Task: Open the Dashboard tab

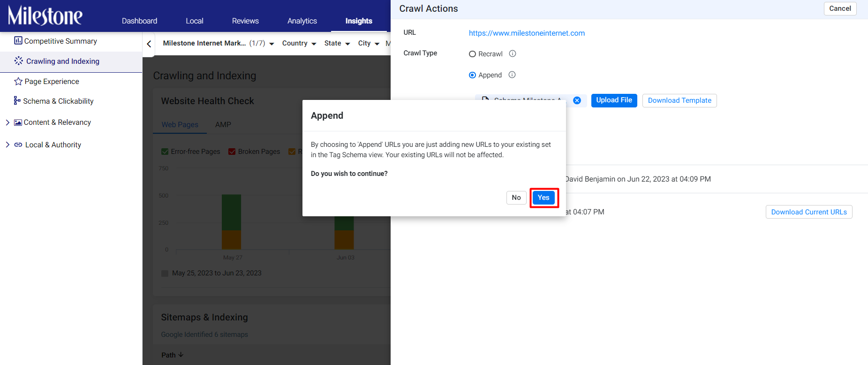Action: 139,21
